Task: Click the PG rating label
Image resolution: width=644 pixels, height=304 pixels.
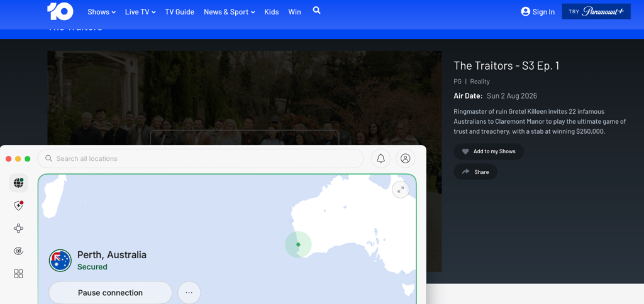Action: (458, 81)
